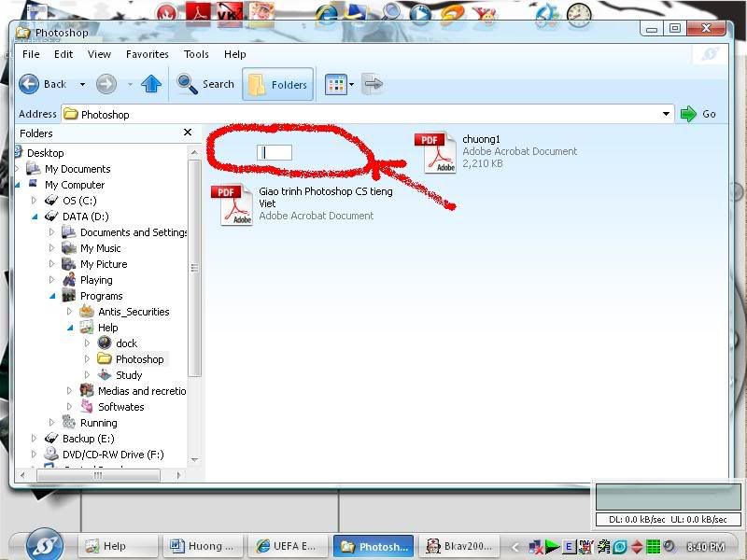Collapse the DATA (D:) tree node

click(x=35, y=217)
